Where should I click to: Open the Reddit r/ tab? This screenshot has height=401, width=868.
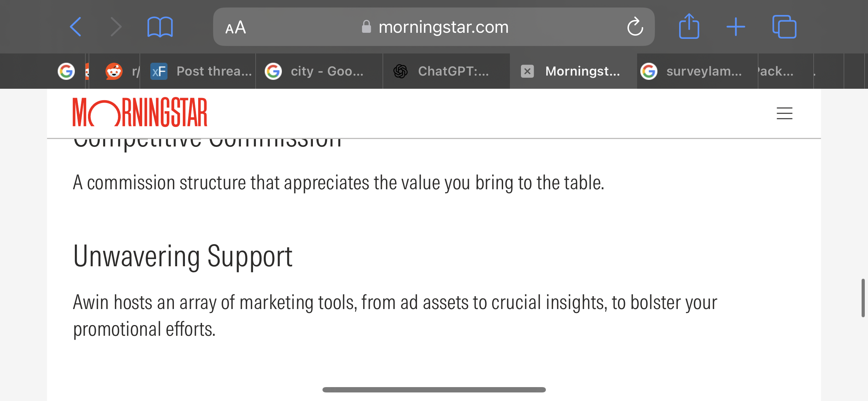click(114, 71)
